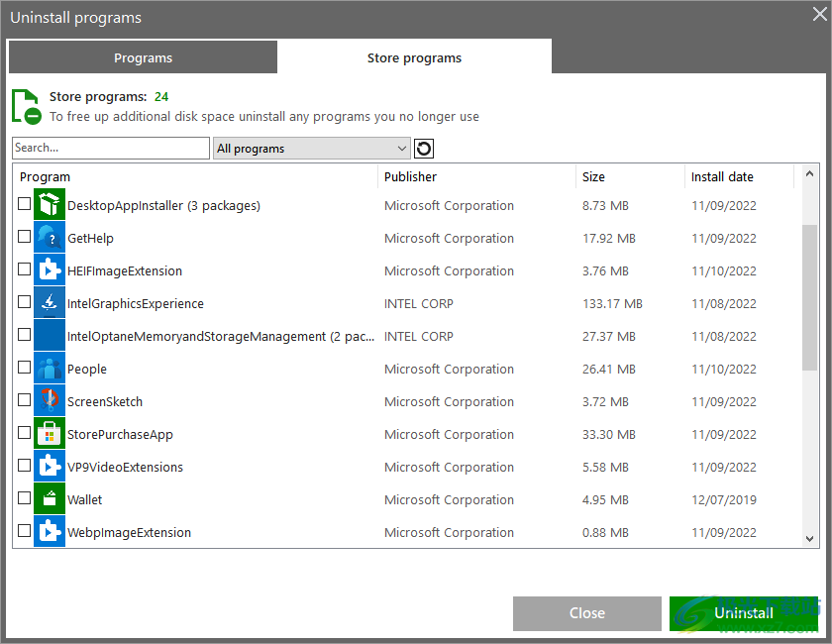Select the ScreenSketch program name
Image resolution: width=832 pixels, height=644 pixels.
(105, 402)
